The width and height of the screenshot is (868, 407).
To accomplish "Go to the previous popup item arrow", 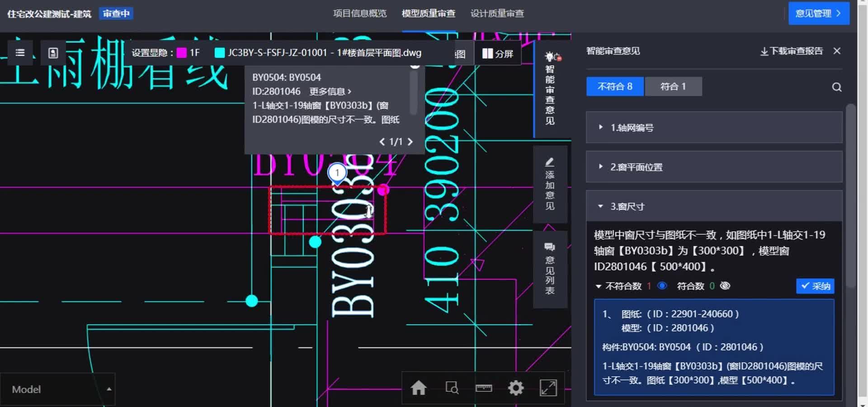I will [x=382, y=142].
